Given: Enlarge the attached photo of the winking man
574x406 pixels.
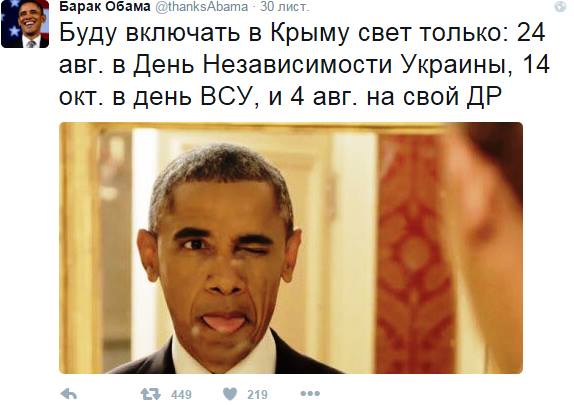Looking at the screenshot, I should point(291,248).
